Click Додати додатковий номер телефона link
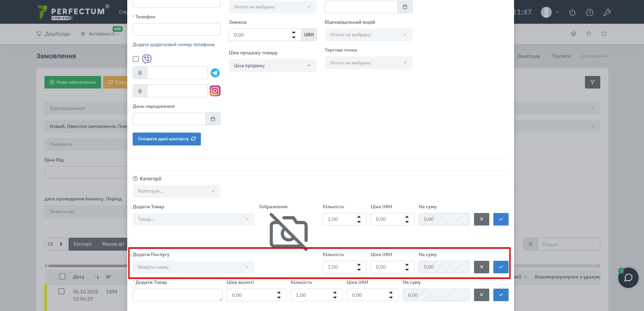Viewport: 644px width, 311px height. [173, 44]
